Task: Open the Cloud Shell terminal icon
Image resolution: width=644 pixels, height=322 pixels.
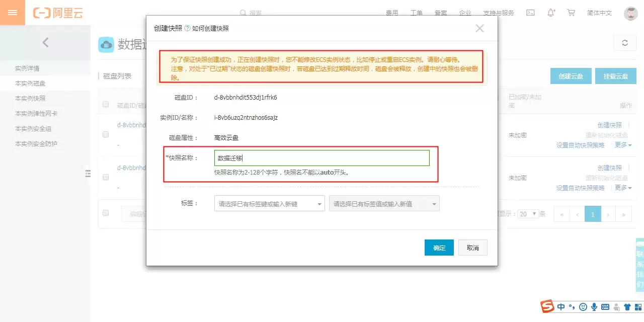Action: 530,13
